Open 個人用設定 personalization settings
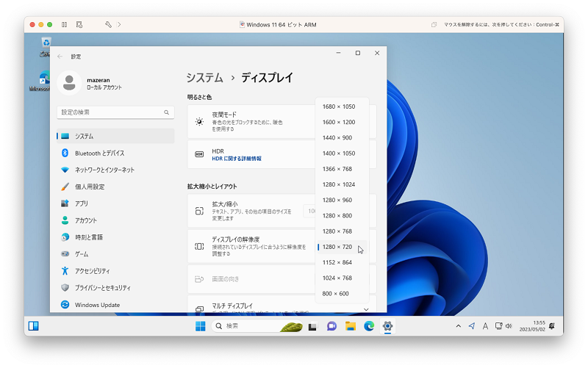 click(115, 187)
